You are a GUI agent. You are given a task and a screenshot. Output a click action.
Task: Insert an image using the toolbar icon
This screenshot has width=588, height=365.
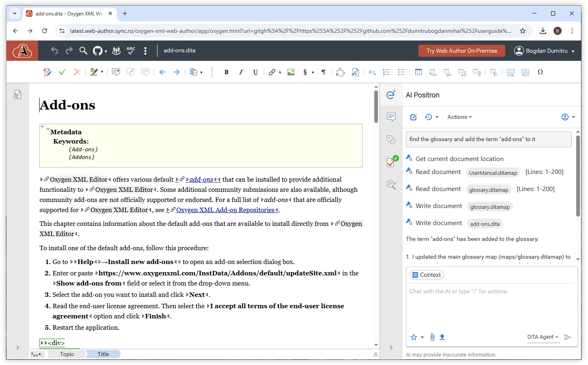(291, 72)
